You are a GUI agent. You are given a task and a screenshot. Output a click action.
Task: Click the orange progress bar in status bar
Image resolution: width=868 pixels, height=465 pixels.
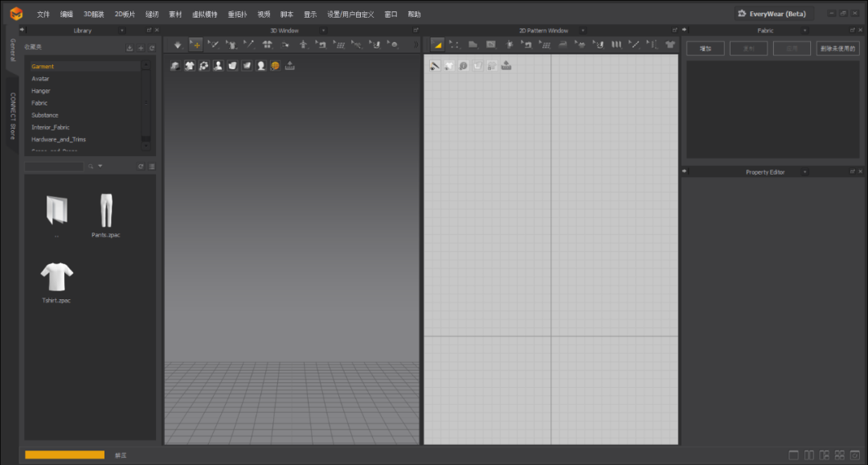point(64,455)
